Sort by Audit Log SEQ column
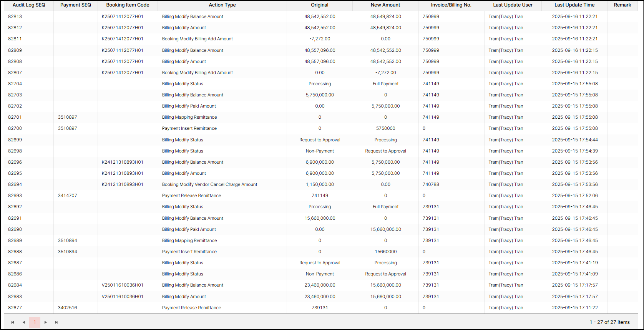Viewport: 644px width, 330px height. [x=29, y=5]
